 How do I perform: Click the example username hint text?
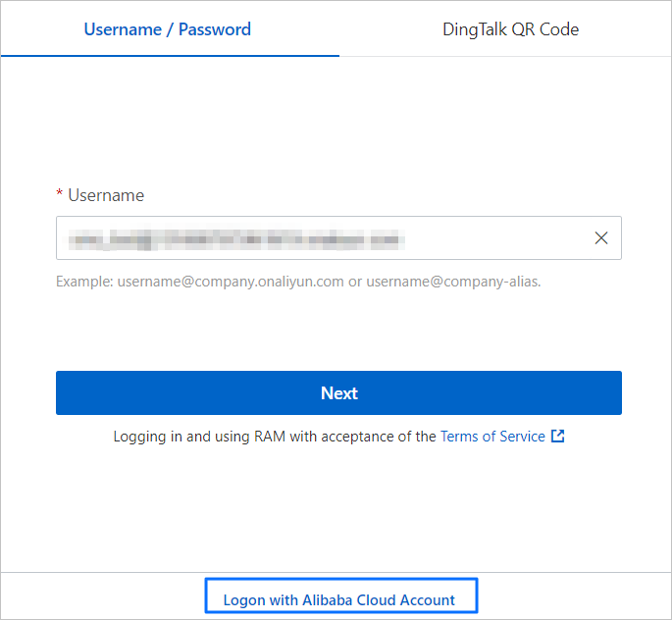298,282
